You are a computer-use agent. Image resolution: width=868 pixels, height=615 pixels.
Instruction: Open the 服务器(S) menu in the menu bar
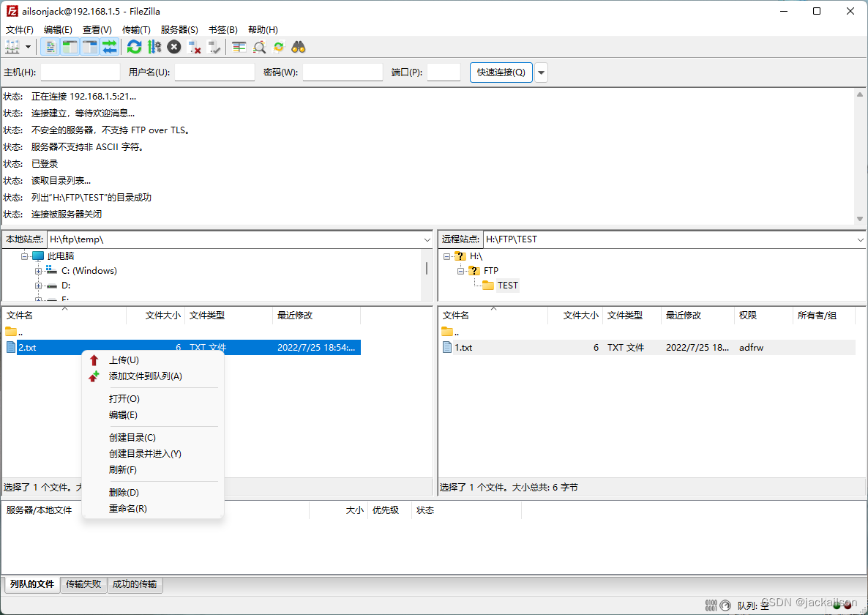point(179,30)
